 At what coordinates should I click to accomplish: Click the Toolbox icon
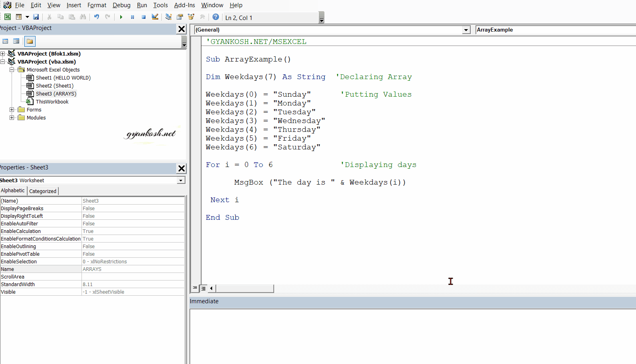pos(202,17)
